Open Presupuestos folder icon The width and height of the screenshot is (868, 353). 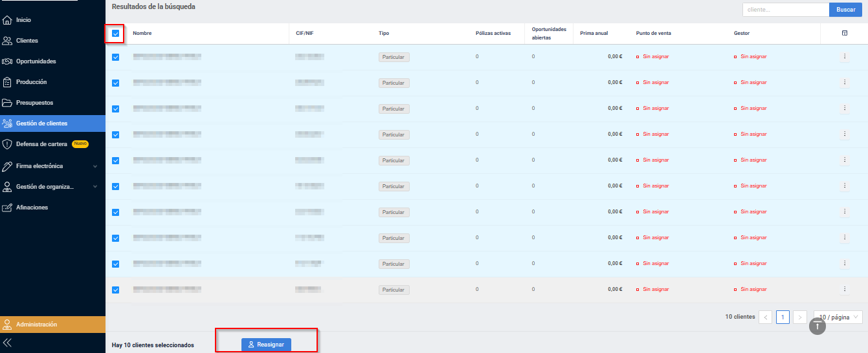coord(7,103)
